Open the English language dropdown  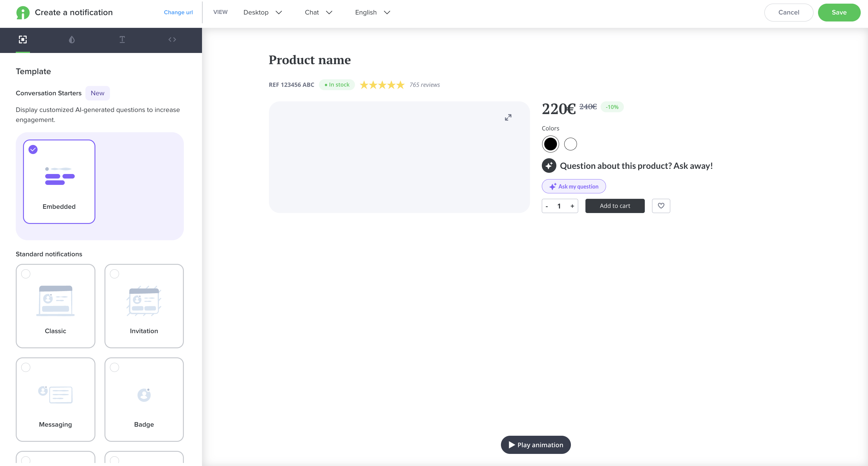click(372, 12)
